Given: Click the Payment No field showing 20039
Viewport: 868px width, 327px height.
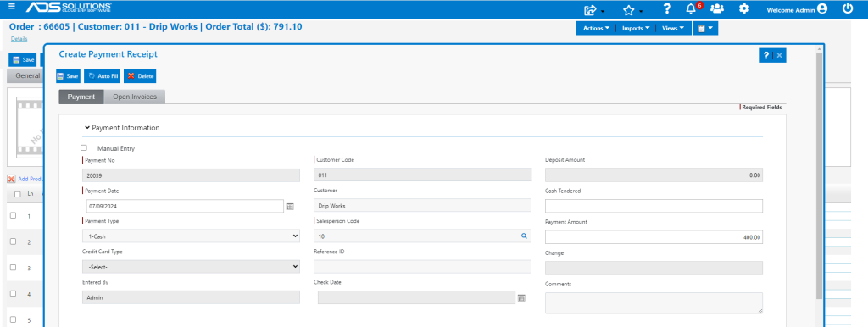Looking at the screenshot, I should pyautogui.click(x=191, y=175).
